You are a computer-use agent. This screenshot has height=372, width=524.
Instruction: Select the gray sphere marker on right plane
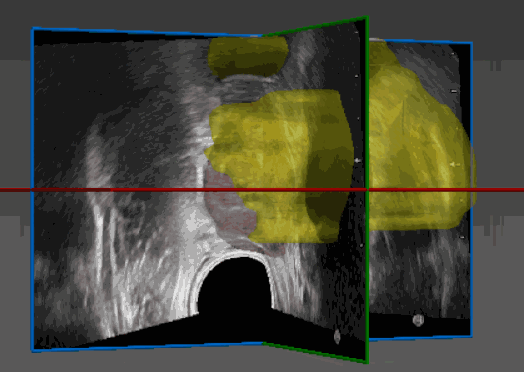(x=418, y=320)
